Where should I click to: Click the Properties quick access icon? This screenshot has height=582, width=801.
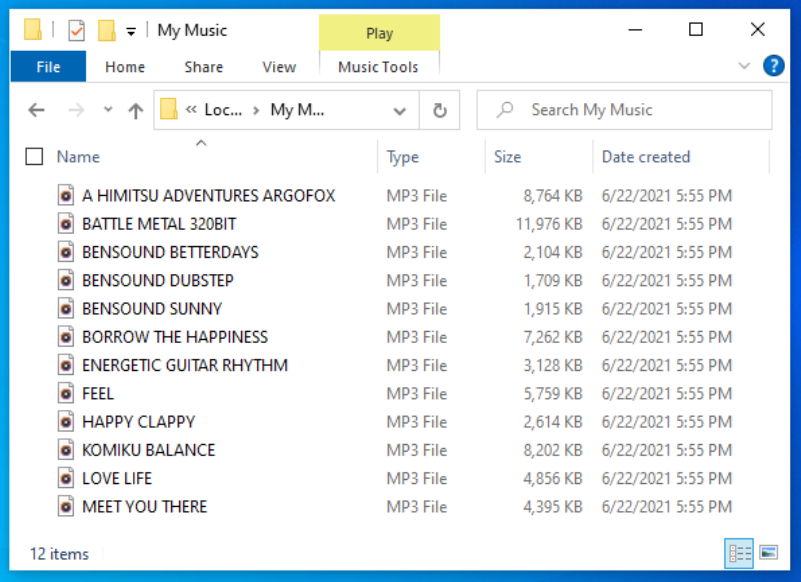click(x=76, y=31)
